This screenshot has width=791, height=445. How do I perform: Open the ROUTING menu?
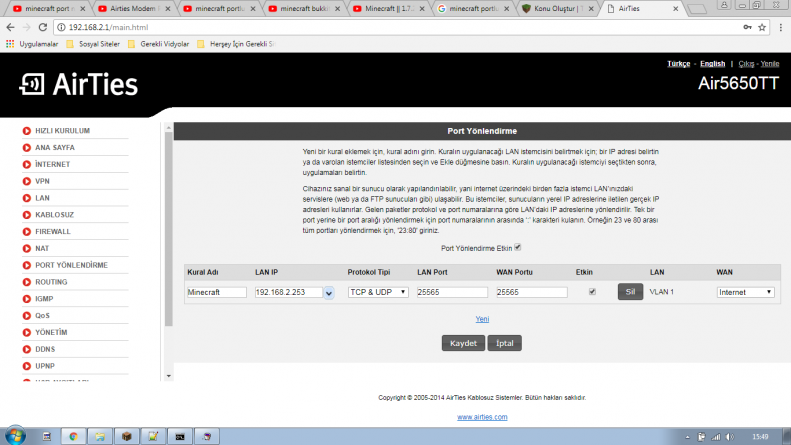tap(51, 282)
